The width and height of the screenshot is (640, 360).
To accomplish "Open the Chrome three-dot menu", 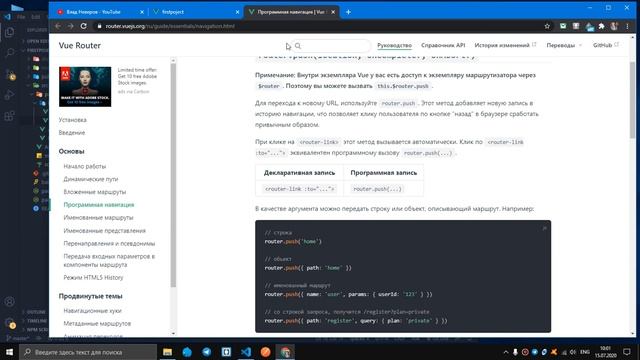I will (627, 26).
